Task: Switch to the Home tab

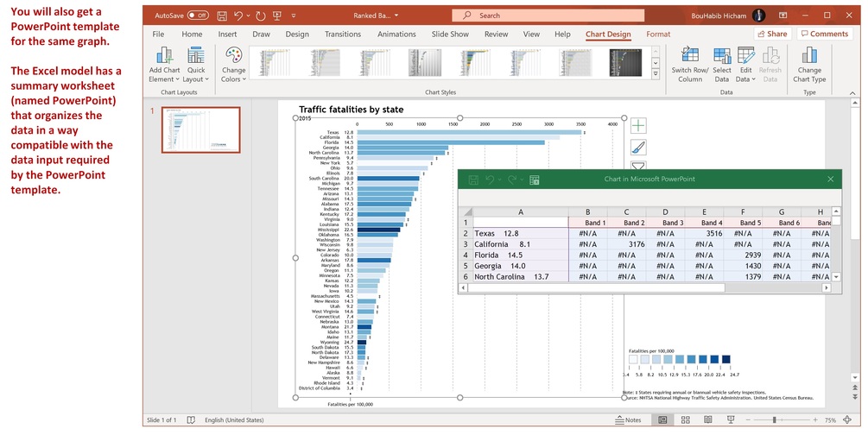Action: [x=192, y=34]
